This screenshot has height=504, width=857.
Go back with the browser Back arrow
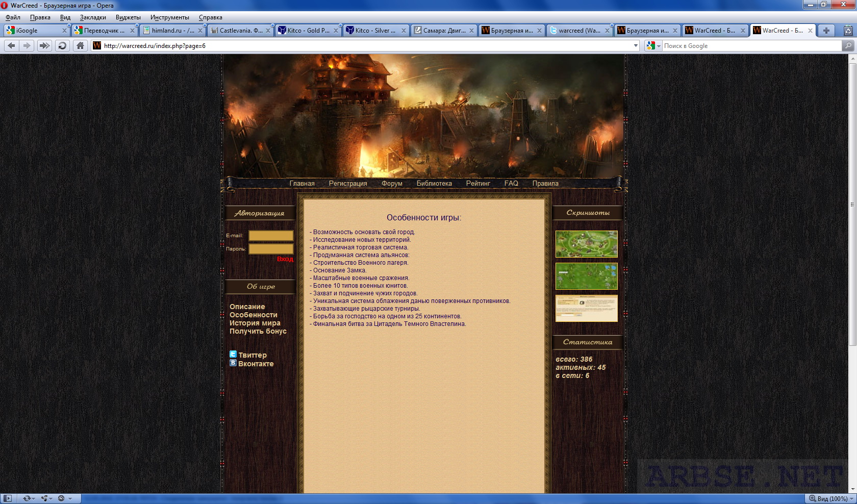pyautogui.click(x=11, y=45)
